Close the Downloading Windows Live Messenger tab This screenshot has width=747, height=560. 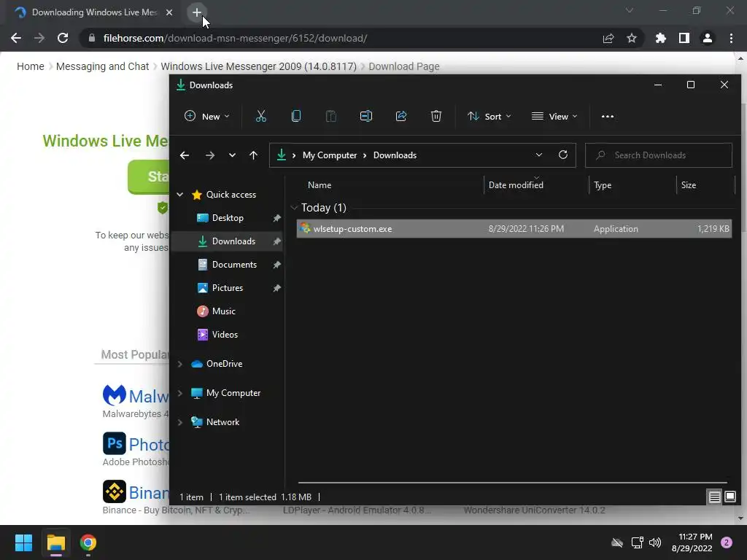[169, 12]
